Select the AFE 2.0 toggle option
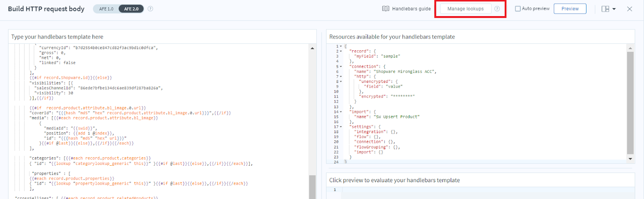 point(131,9)
